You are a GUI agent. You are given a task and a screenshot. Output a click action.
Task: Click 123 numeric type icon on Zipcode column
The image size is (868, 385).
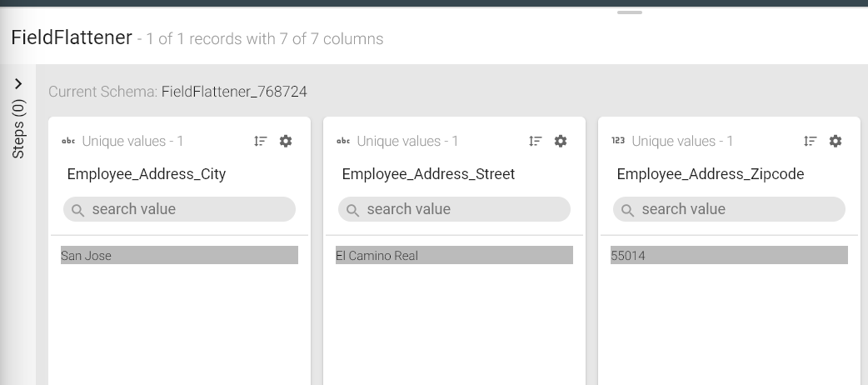click(618, 142)
